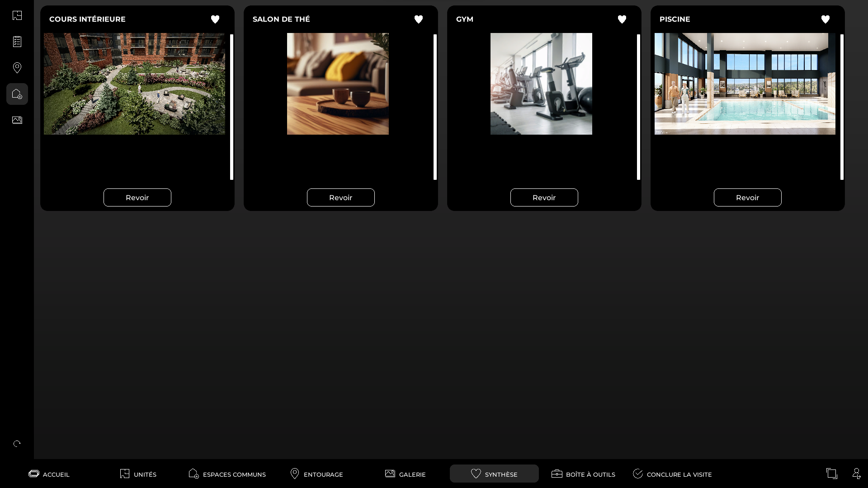Switch to the Entourage tab
The image size is (868, 488).
[x=316, y=474]
